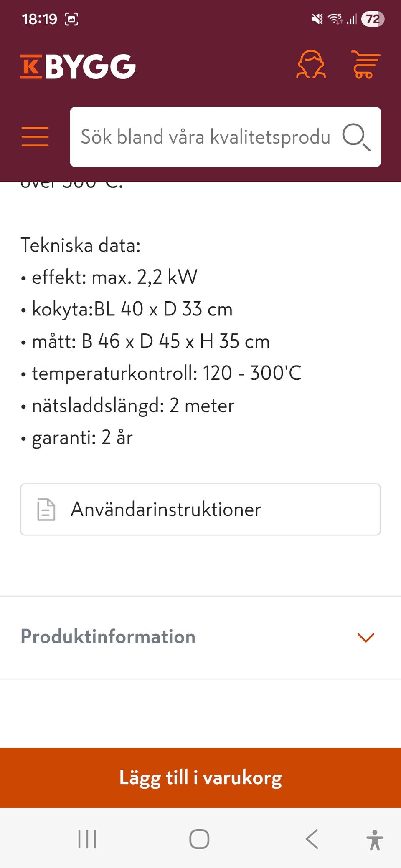Open the shopping cart
The height and width of the screenshot is (868, 401).
tap(365, 65)
